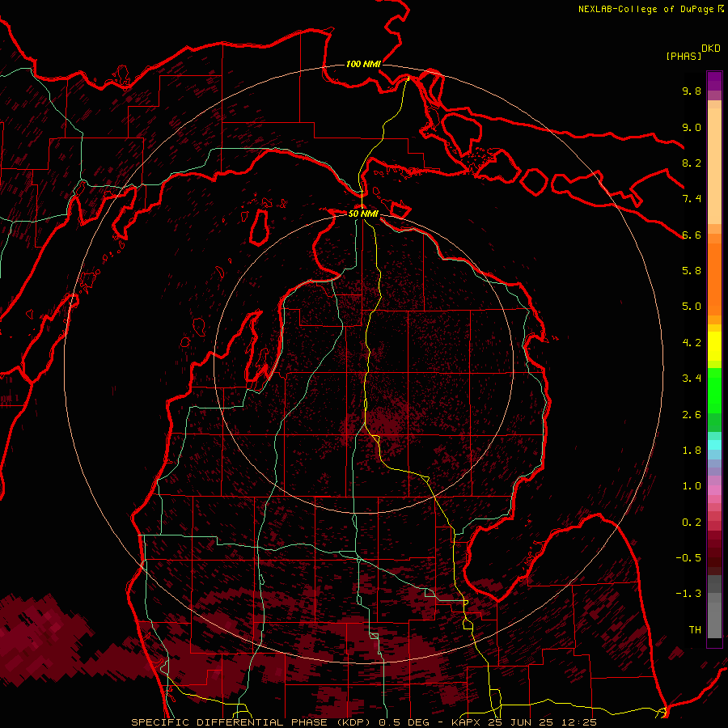Click the 0.2 scale value

(x=692, y=523)
